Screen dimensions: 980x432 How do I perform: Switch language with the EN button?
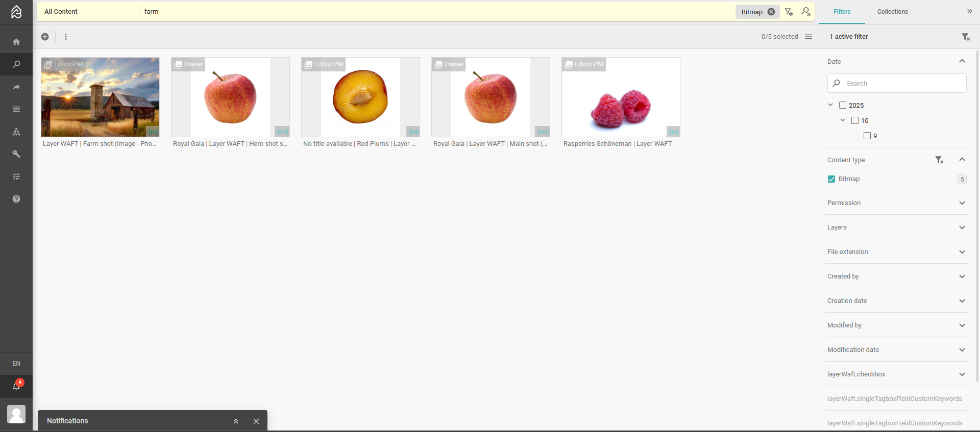(x=16, y=364)
